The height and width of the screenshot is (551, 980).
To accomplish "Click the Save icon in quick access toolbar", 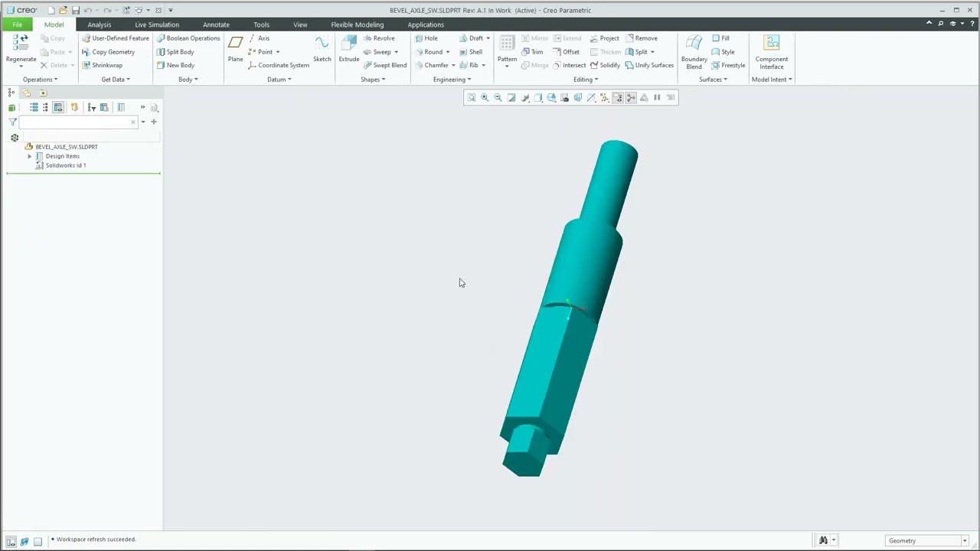I will point(75,10).
